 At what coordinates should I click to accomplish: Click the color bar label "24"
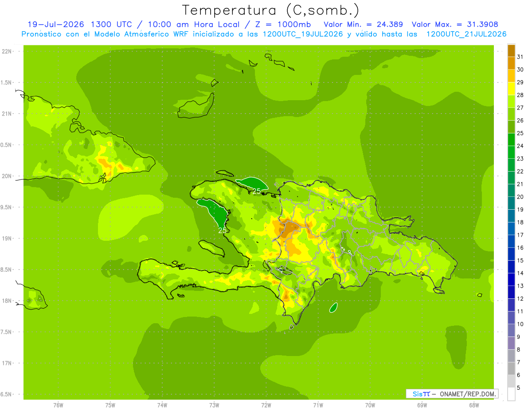[x=521, y=146]
